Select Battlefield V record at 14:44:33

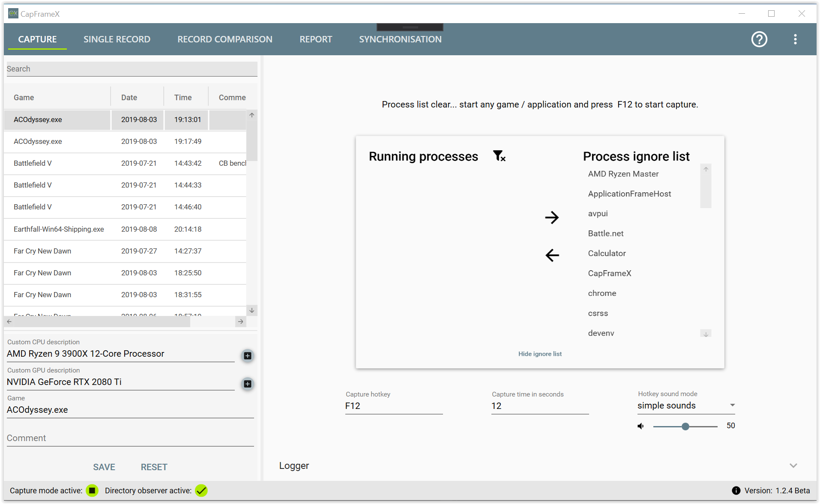click(x=125, y=185)
